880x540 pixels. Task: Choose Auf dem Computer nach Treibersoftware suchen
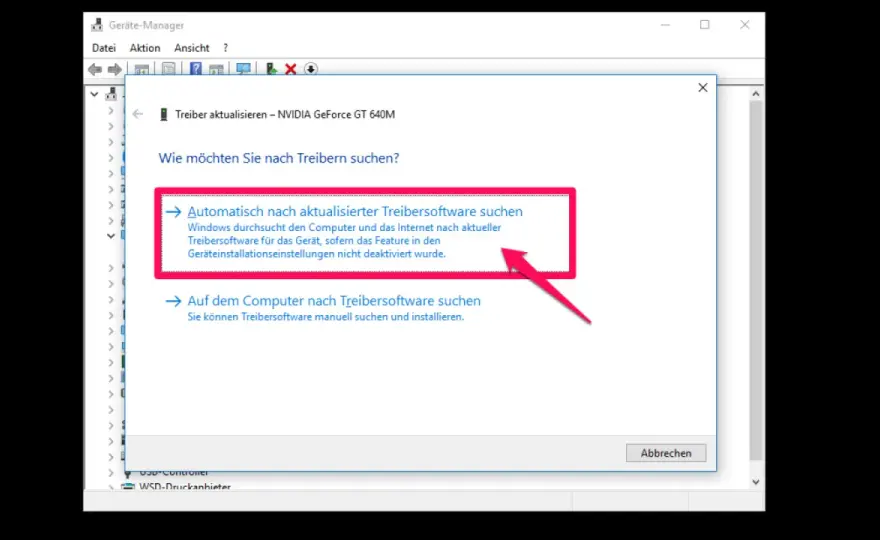[323, 308]
